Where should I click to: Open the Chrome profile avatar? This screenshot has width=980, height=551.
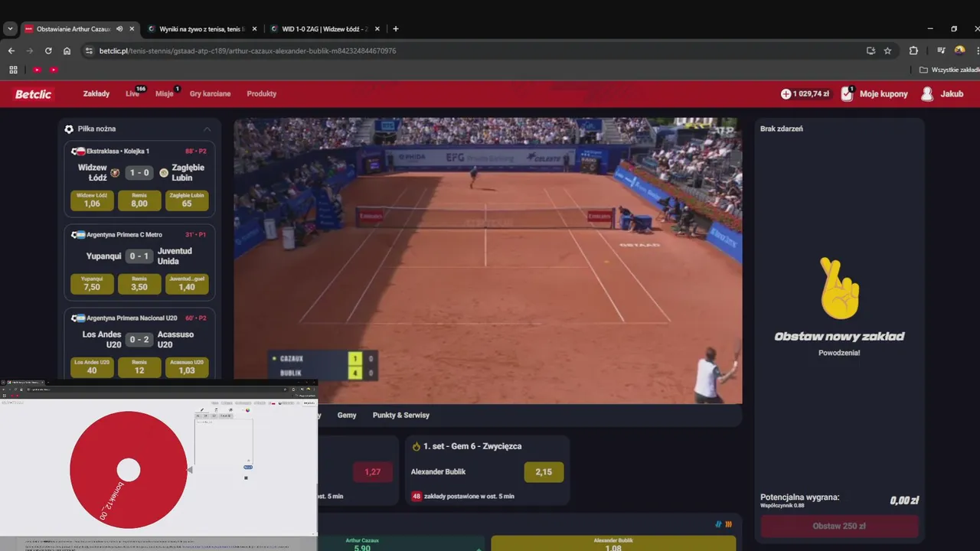click(x=959, y=51)
